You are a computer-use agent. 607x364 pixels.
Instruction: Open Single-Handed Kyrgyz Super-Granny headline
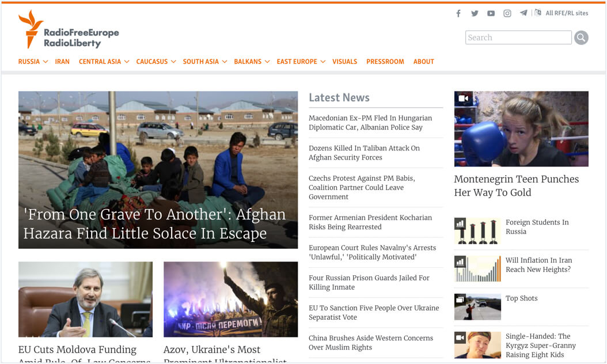click(540, 346)
